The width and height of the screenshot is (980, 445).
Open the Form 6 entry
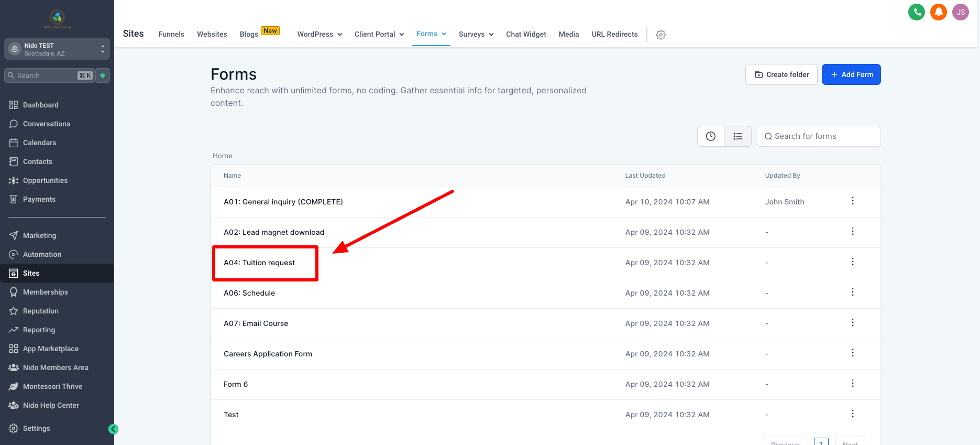coord(236,384)
